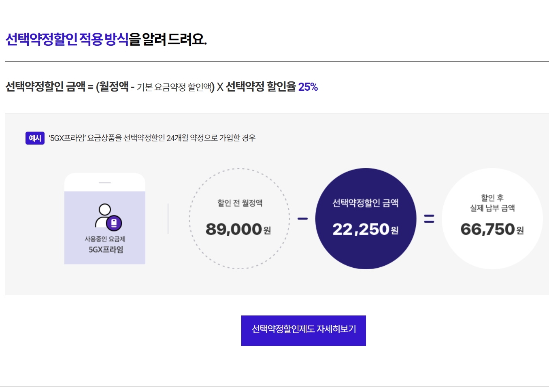The height and width of the screenshot is (392, 549).
Task: Click the 선택약정할인 금액 formula text
Action: [x=45, y=87]
